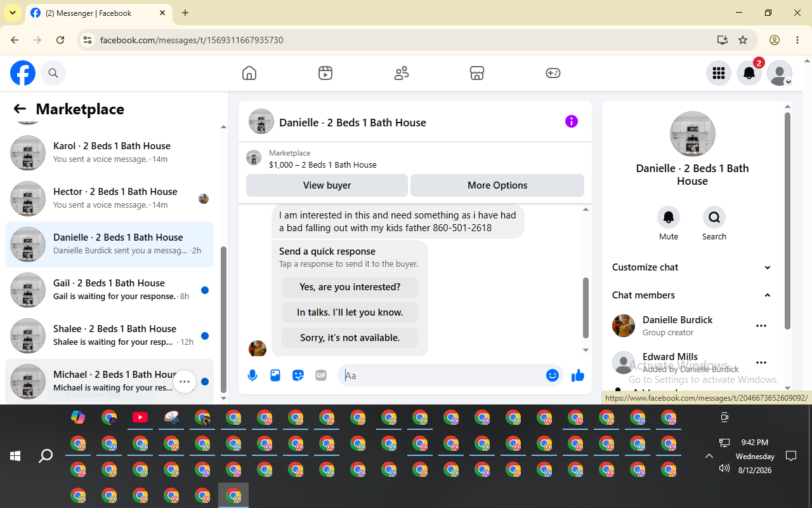Image resolution: width=812 pixels, height=508 pixels.
Task: Reload the Messenger page
Action: 60,40
